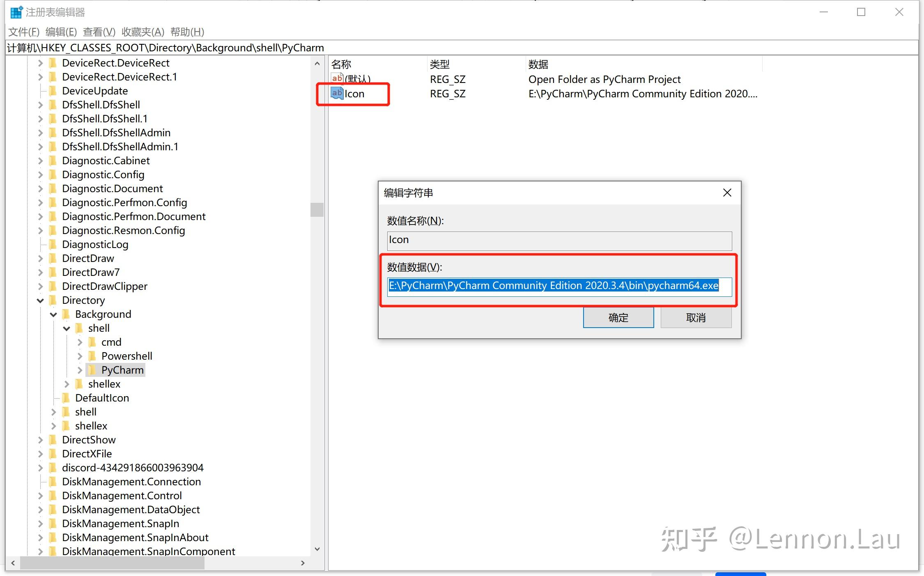Click the PyCharm key folder icon
The height and width of the screenshot is (576, 924).
tap(93, 370)
